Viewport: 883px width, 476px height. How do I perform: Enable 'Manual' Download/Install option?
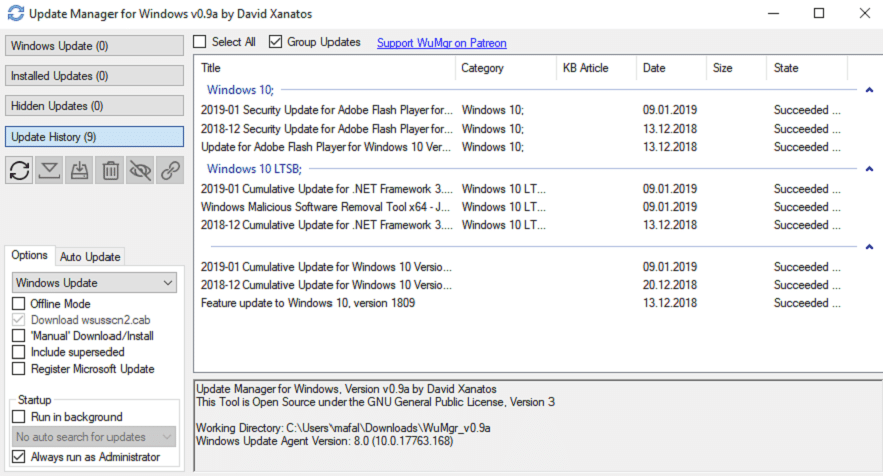[19, 336]
